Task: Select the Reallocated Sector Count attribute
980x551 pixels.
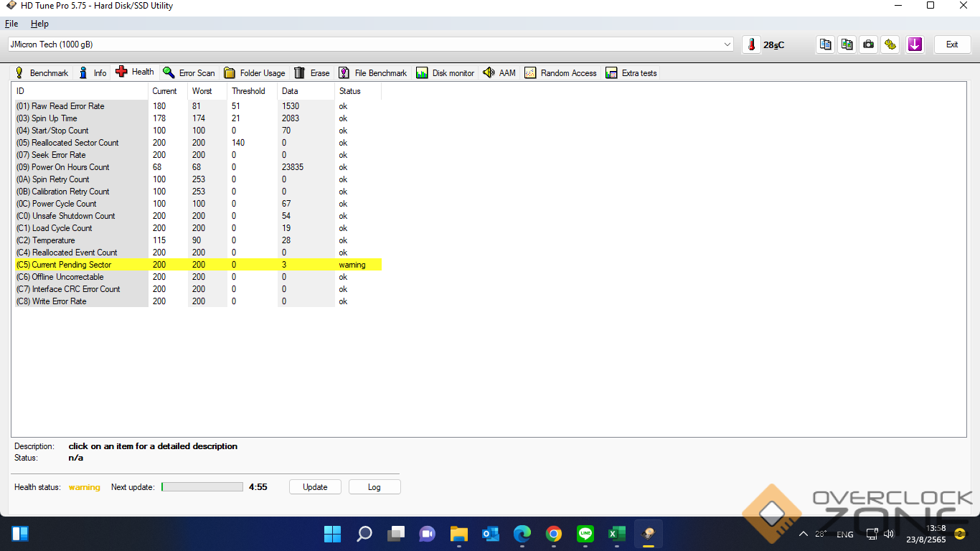Action: [x=197, y=143]
